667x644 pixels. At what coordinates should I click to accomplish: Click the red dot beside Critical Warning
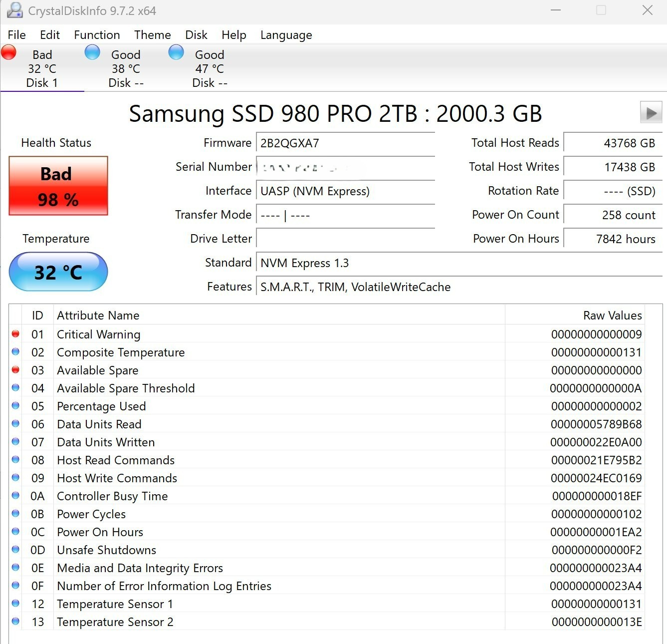(15, 334)
